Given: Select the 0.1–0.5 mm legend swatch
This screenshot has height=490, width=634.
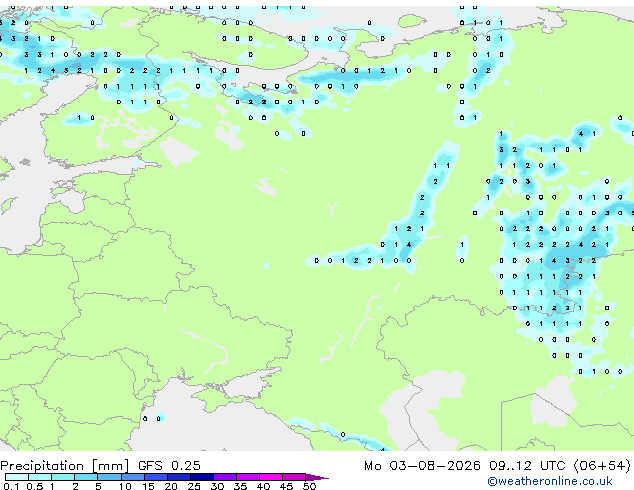Looking at the screenshot, I should click(17, 477).
